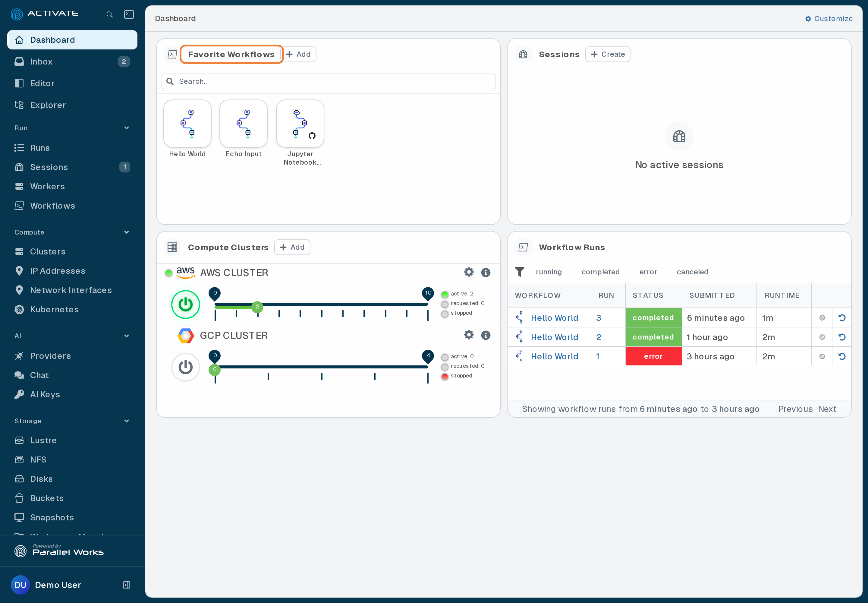Image resolution: width=868 pixels, height=603 pixels.
Task: Cancel icon for Hello World run 3
Action: [822, 318]
